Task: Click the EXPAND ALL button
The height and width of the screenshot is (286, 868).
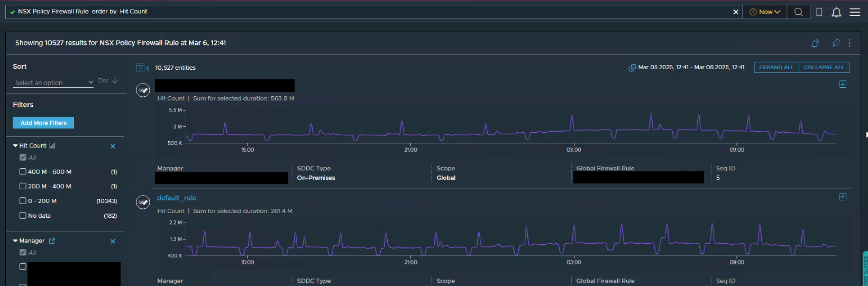Action: pos(776,67)
